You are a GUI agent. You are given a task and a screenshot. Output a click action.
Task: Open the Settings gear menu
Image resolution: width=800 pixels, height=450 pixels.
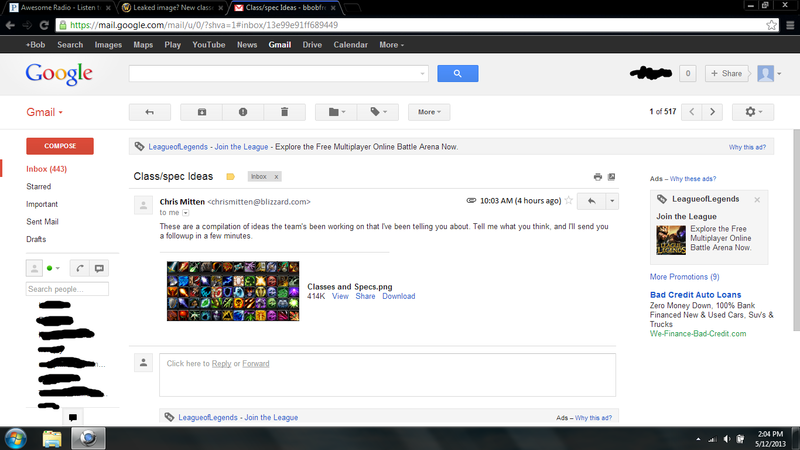753,112
